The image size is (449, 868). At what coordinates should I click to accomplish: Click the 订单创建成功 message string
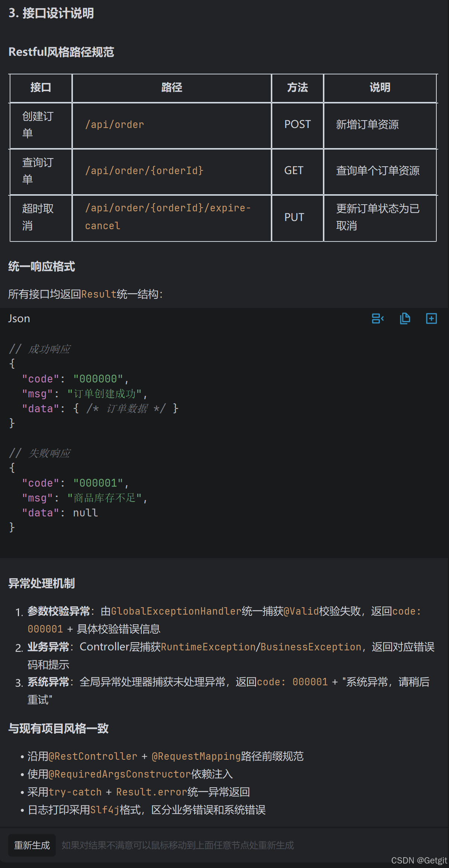click(x=105, y=394)
